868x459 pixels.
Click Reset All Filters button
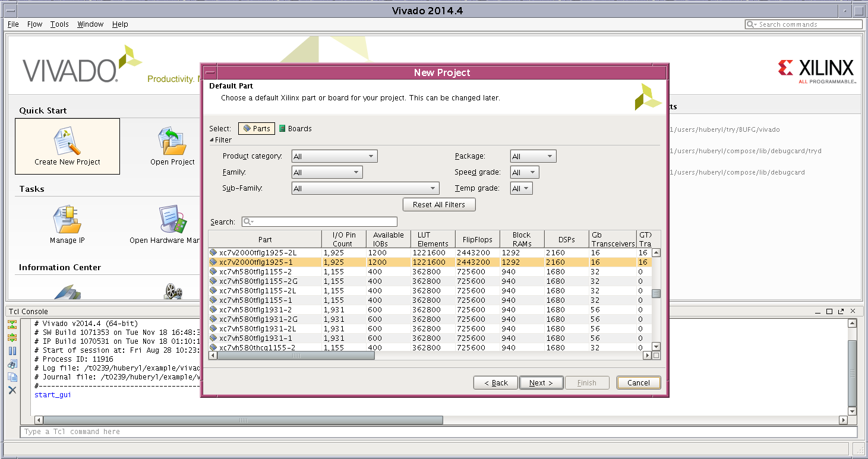439,204
